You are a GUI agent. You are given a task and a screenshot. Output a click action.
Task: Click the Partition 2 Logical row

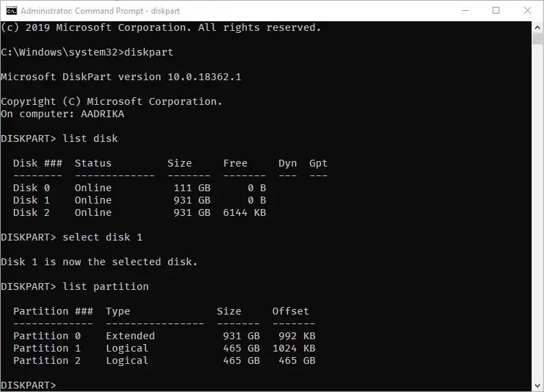[164, 360]
